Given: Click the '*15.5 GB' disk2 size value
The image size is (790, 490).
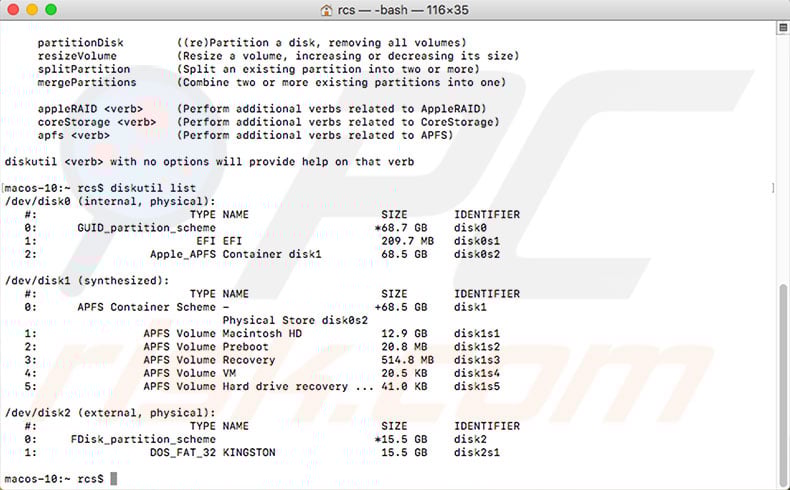Looking at the screenshot, I should coord(401,439).
